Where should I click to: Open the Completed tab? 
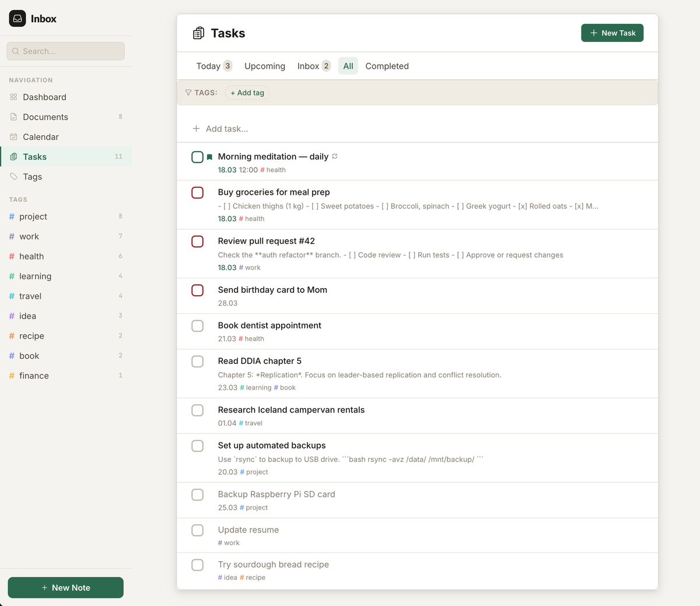(387, 66)
